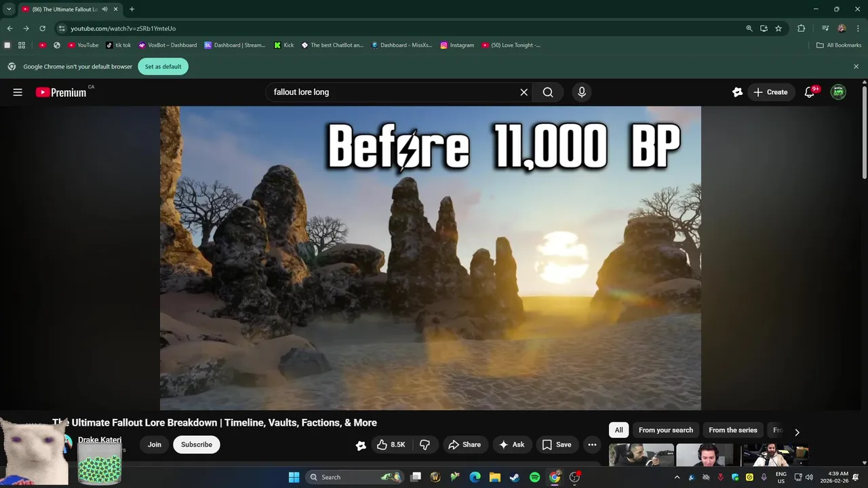This screenshot has height=488, width=868.
Task: Reload the page in Chrome
Action: (x=42, y=28)
